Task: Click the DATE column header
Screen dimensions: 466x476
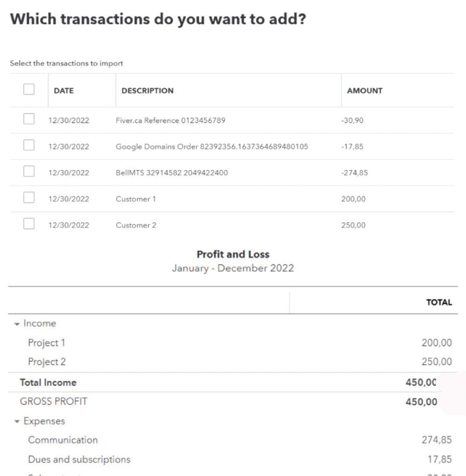Action: pos(64,90)
